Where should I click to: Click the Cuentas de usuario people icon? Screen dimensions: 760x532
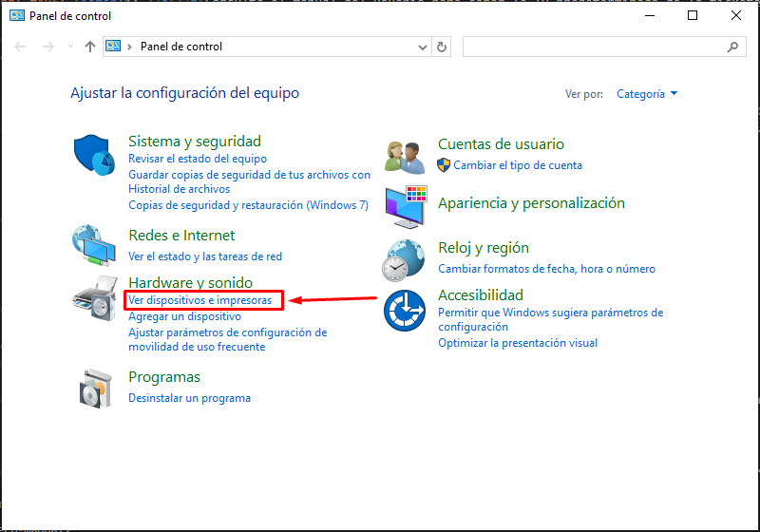pyautogui.click(x=406, y=158)
